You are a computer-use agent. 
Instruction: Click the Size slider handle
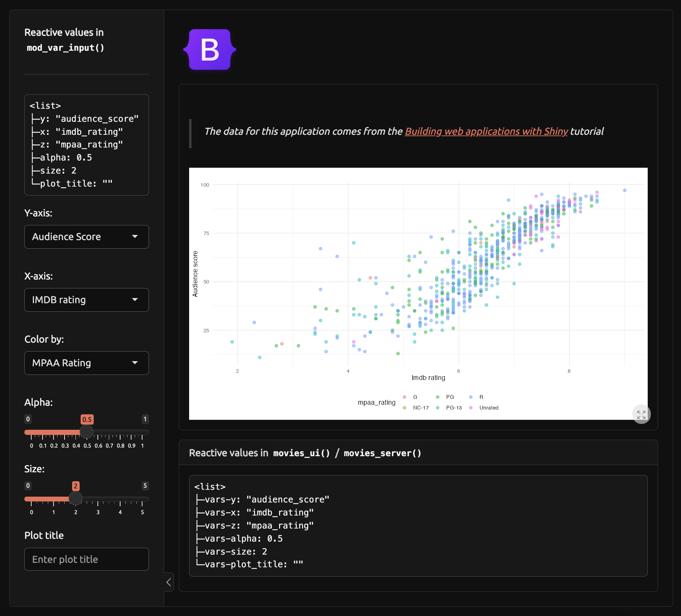tap(76, 498)
